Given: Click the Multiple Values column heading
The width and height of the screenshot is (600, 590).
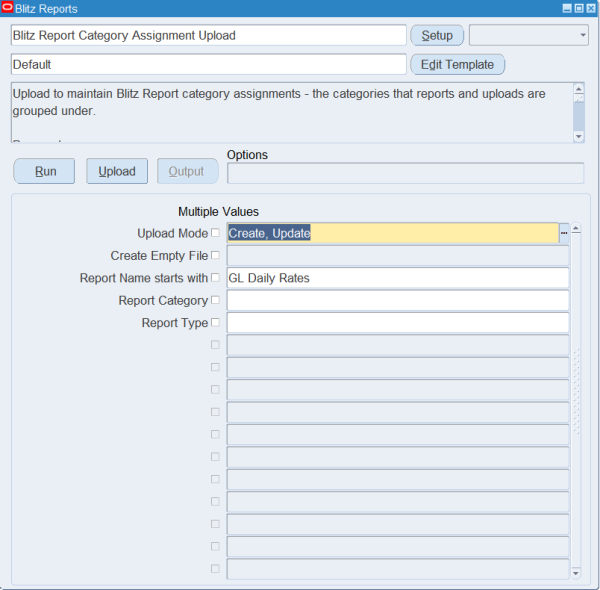Looking at the screenshot, I should point(218,212).
